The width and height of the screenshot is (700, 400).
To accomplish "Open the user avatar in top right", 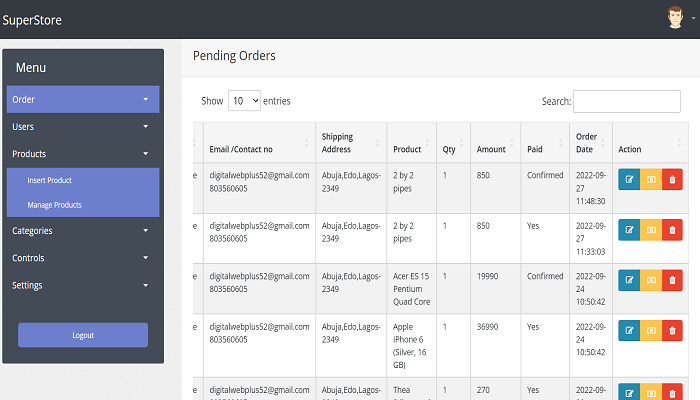I will point(676,18).
